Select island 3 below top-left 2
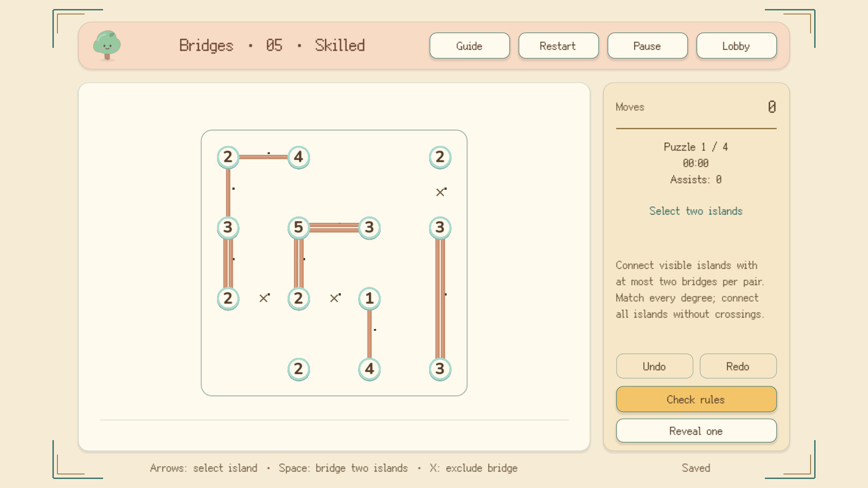 (x=228, y=228)
